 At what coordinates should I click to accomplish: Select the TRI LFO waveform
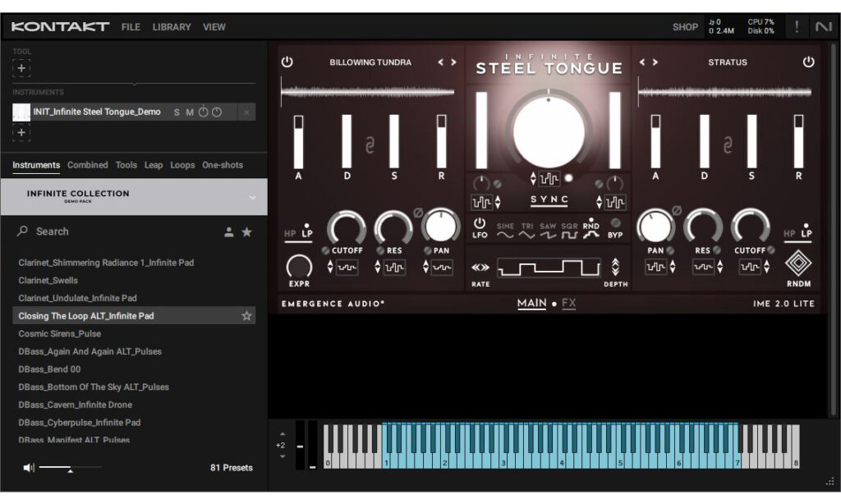click(527, 231)
